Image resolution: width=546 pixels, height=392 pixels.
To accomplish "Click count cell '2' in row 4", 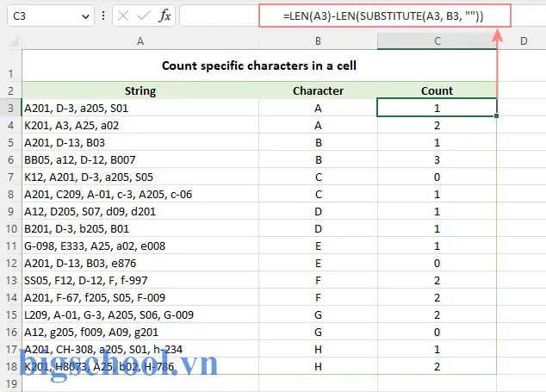I will (x=437, y=125).
